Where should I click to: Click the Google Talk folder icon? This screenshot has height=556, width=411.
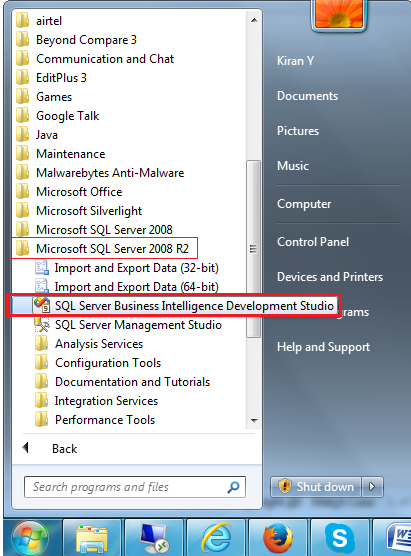click(23, 116)
